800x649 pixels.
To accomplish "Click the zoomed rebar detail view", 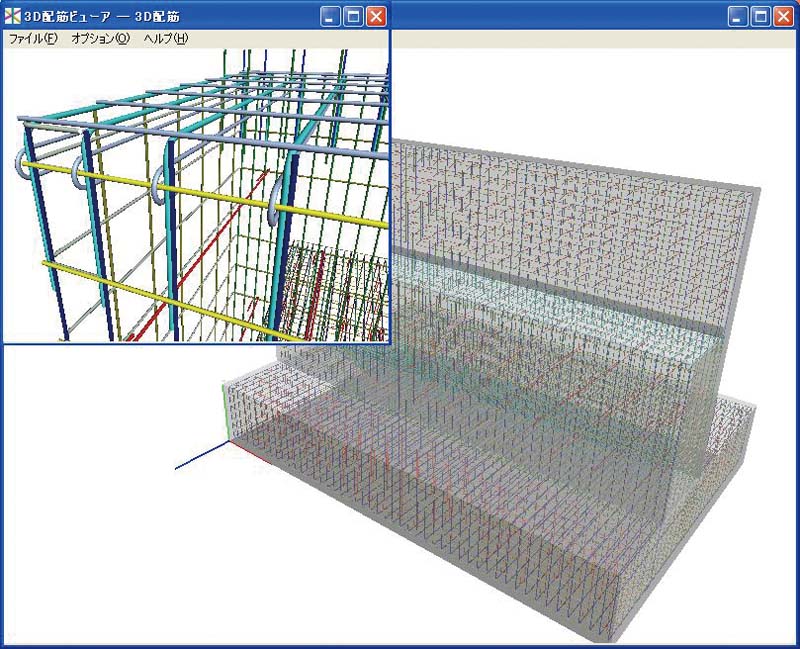I will coord(196,195).
